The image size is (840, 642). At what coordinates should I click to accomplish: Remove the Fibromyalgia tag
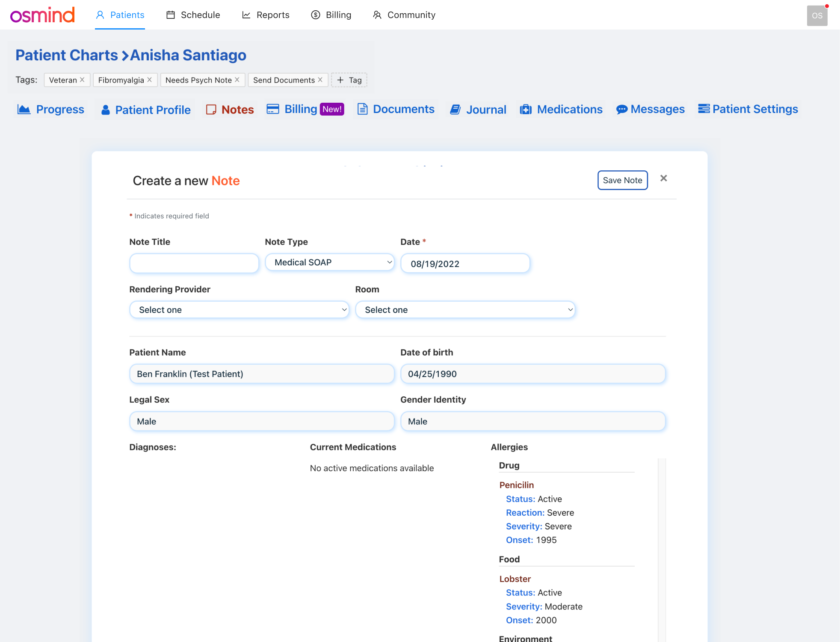coord(149,80)
